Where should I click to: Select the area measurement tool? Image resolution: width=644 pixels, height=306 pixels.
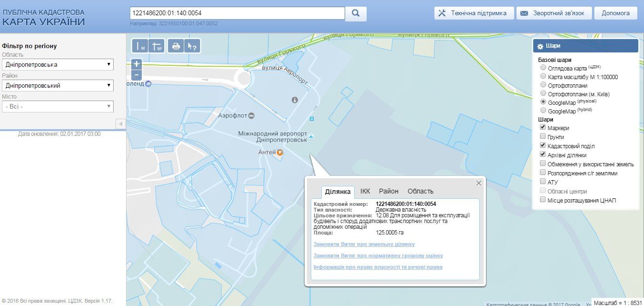(157, 46)
